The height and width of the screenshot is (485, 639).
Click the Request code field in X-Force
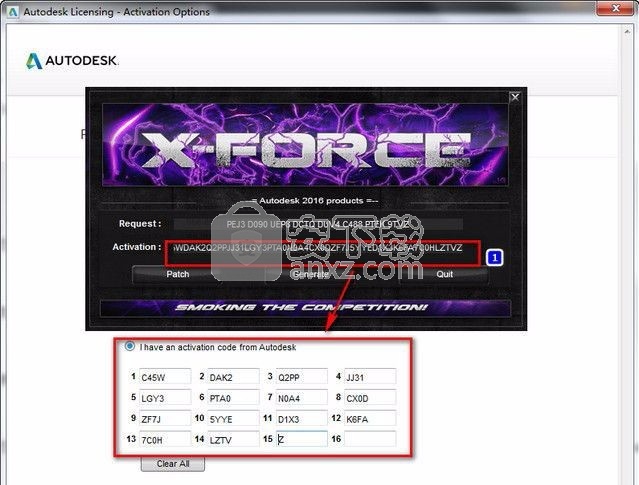pyautogui.click(x=318, y=224)
